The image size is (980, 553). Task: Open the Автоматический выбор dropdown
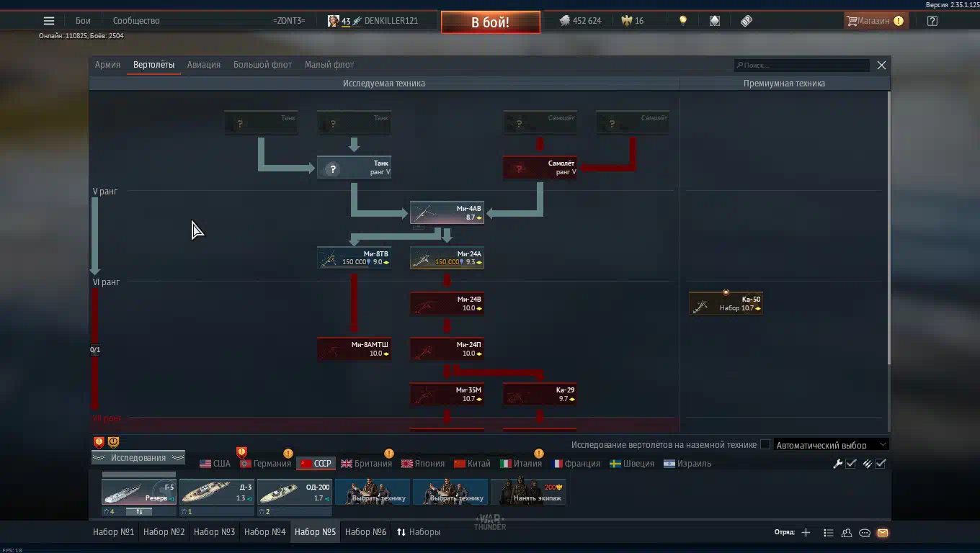pos(831,445)
